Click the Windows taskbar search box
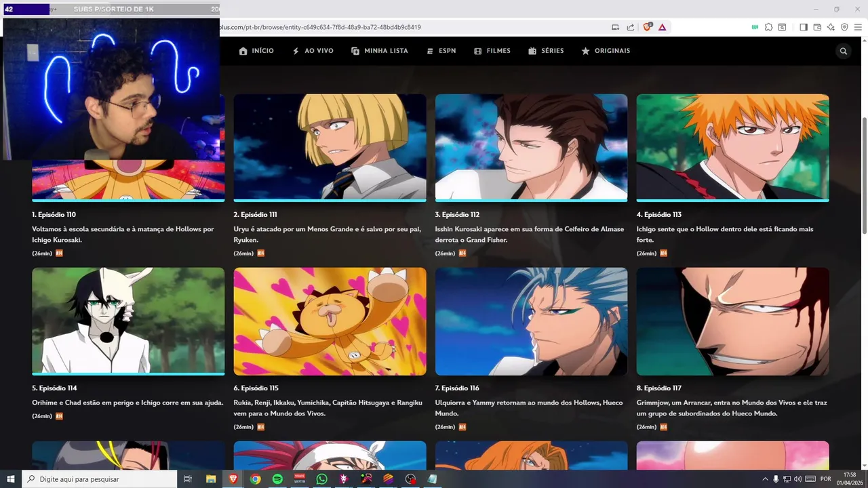868x488 pixels. point(99,479)
